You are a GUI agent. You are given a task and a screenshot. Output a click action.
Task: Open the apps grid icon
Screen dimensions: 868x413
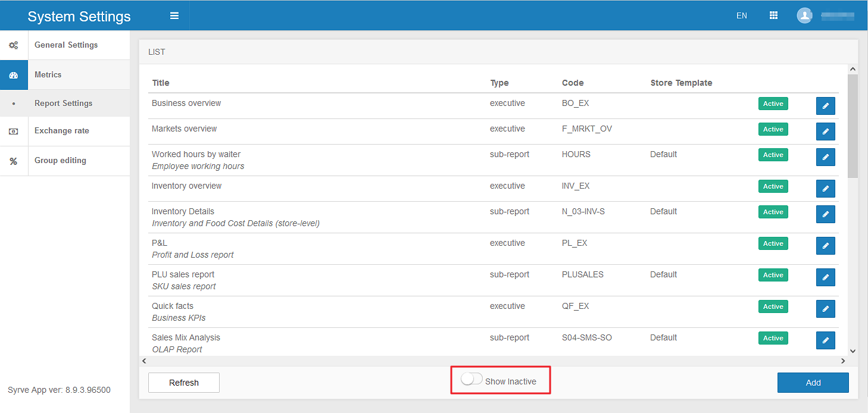click(773, 16)
